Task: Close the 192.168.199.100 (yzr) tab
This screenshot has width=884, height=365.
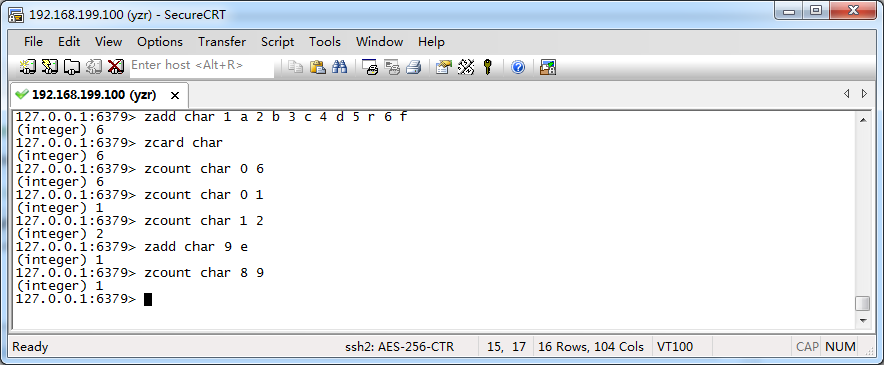Action: 175,95
